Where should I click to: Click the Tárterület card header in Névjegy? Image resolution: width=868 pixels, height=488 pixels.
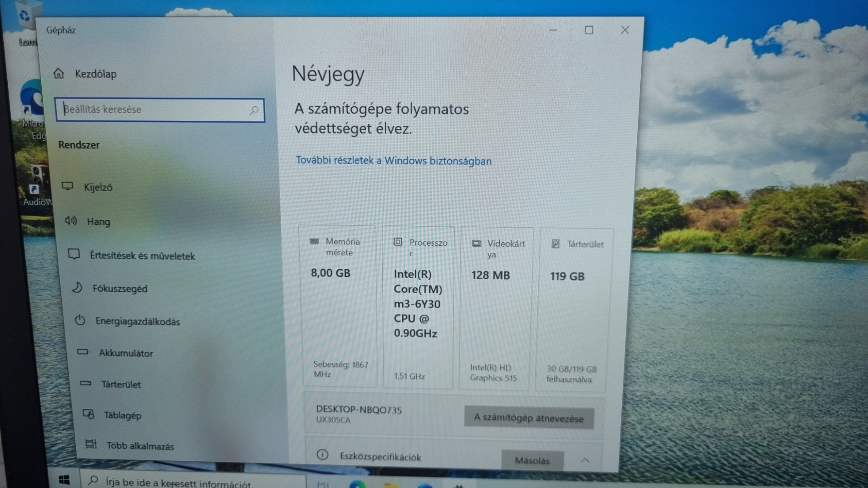[x=578, y=244]
